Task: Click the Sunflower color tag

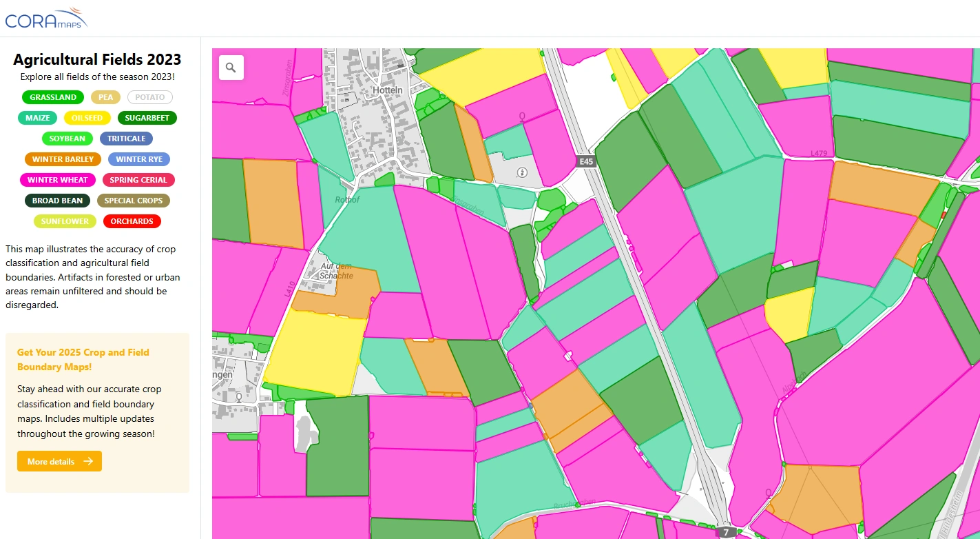Action: [x=65, y=221]
